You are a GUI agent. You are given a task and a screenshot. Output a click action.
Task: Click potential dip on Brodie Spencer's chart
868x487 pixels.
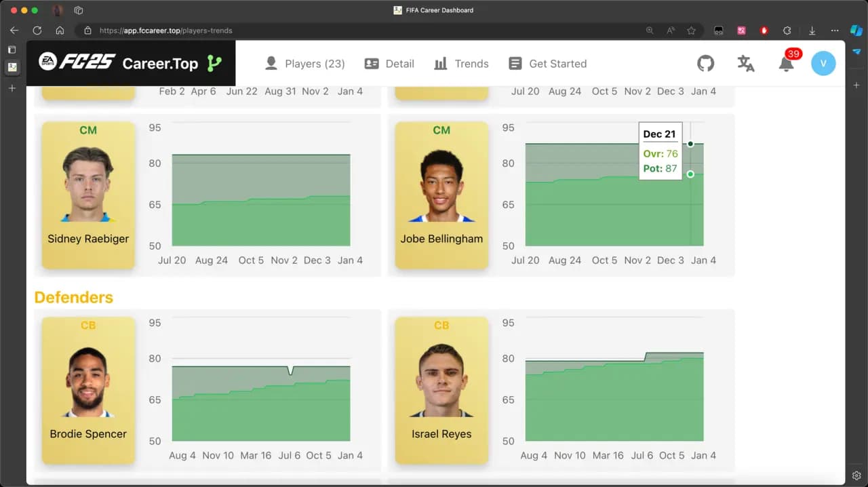(x=291, y=370)
